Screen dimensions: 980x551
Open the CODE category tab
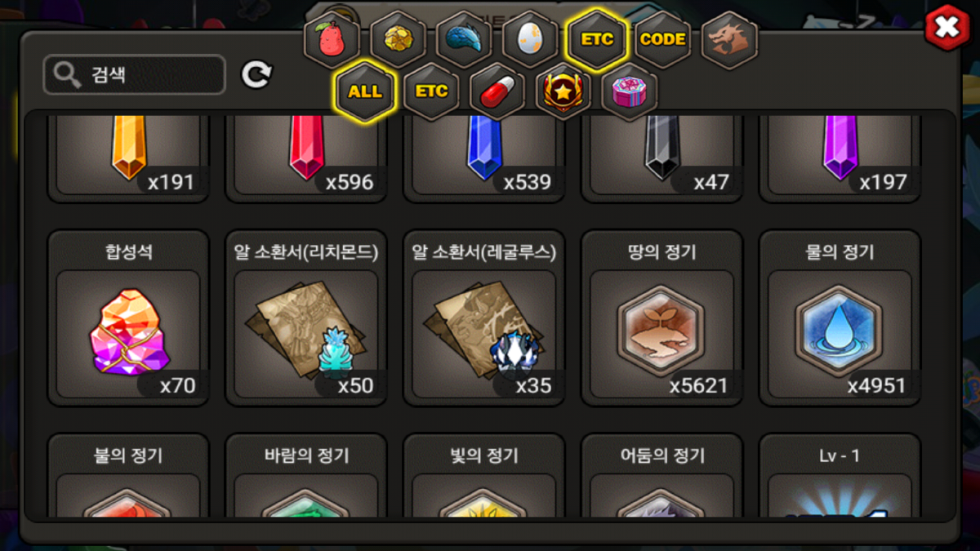coord(662,38)
